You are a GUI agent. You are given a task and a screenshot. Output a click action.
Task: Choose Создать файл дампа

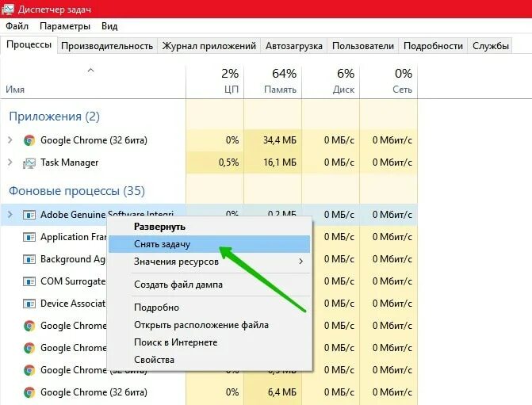pyautogui.click(x=209, y=285)
